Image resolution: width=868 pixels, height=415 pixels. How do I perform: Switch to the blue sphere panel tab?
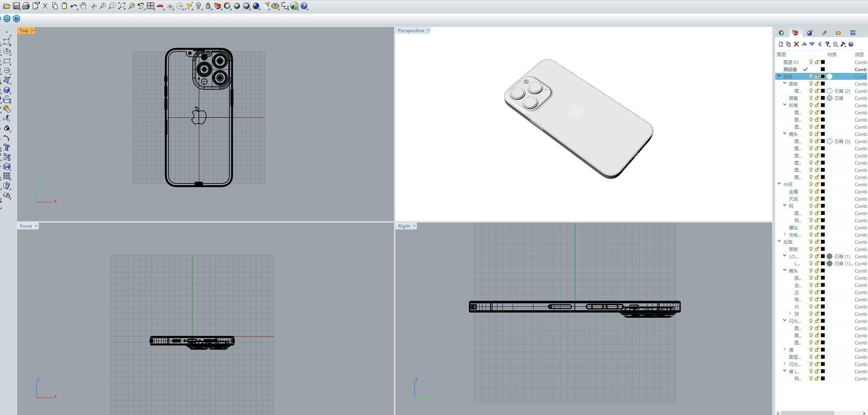(810, 33)
